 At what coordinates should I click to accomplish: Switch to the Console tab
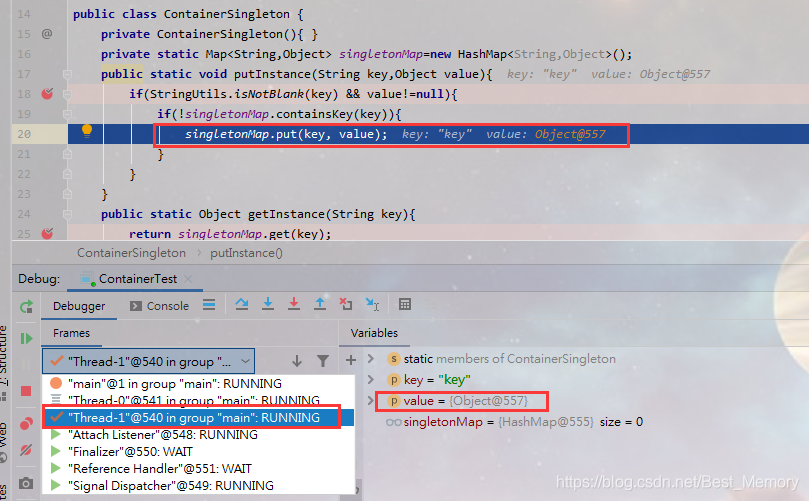pyautogui.click(x=159, y=306)
